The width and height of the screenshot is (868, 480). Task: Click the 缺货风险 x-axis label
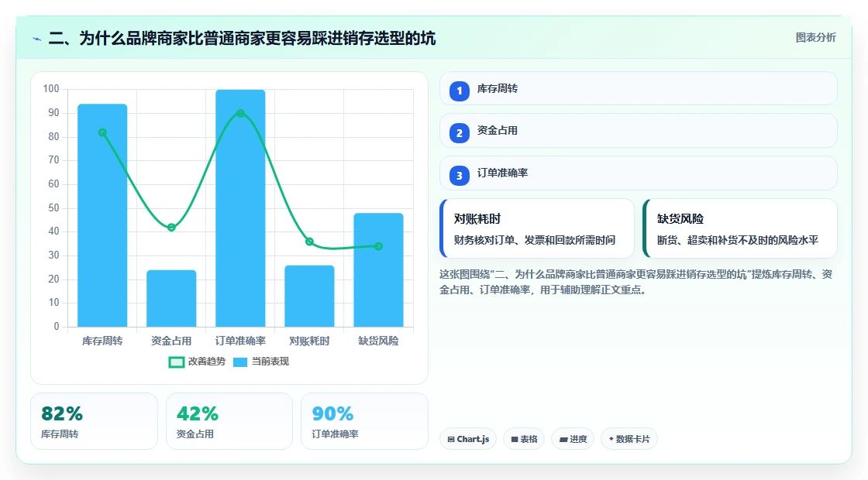click(x=379, y=341)
